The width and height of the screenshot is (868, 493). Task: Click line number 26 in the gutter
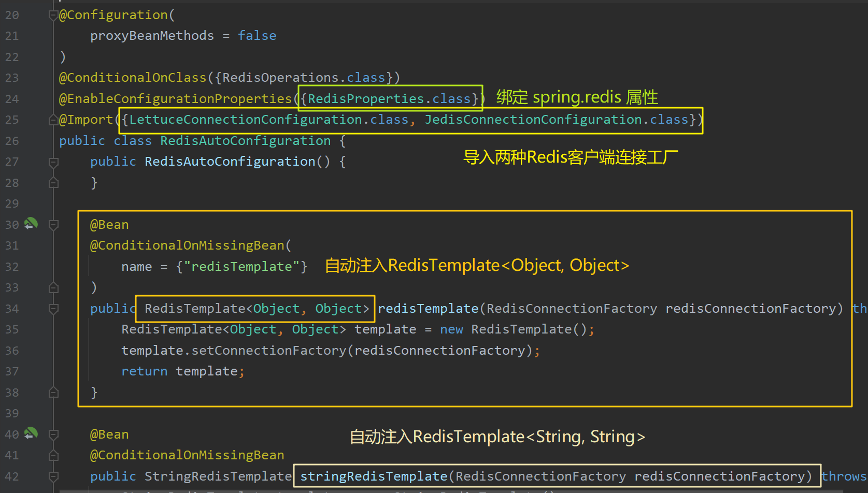12,141
